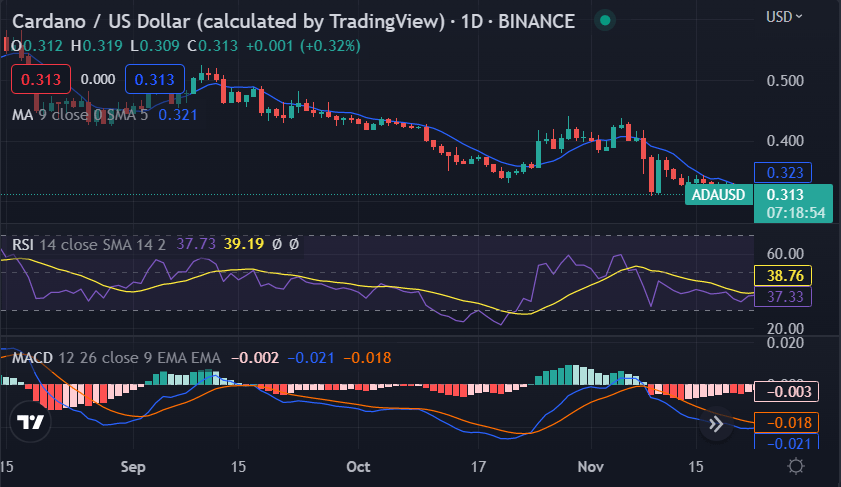Open chart settings gear icon
Image resolution: width=841 pixels, height=487 pixels.
(795, 466)
